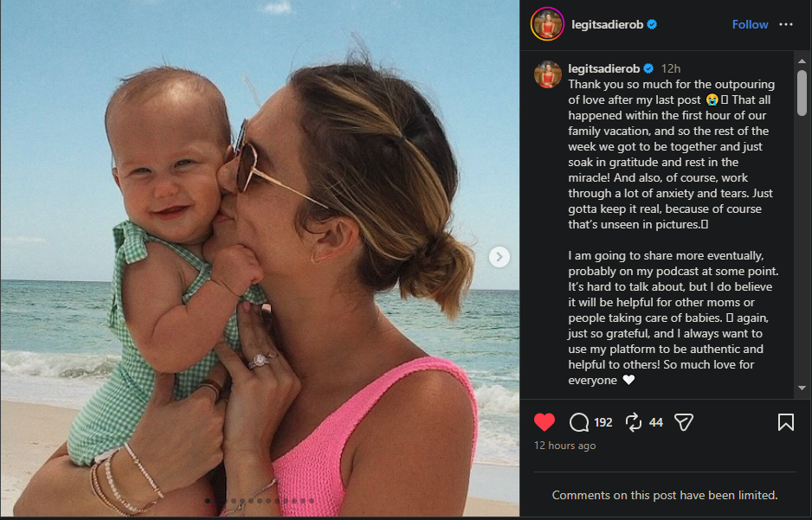Follow the legitsadierob account
This screenshot has width=812, height=520.
[x=750, y=24]
